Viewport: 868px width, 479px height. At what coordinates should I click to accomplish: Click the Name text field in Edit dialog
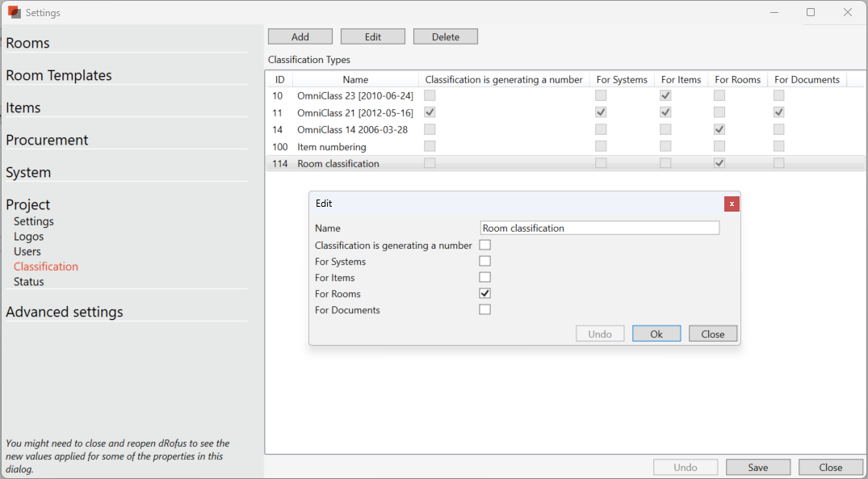(x=599, y=229)
